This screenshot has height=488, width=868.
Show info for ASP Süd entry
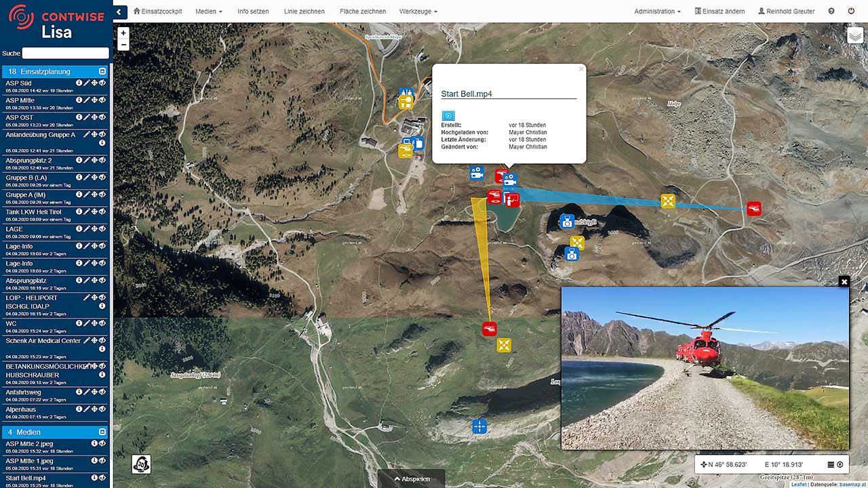[x=79, y=83]
